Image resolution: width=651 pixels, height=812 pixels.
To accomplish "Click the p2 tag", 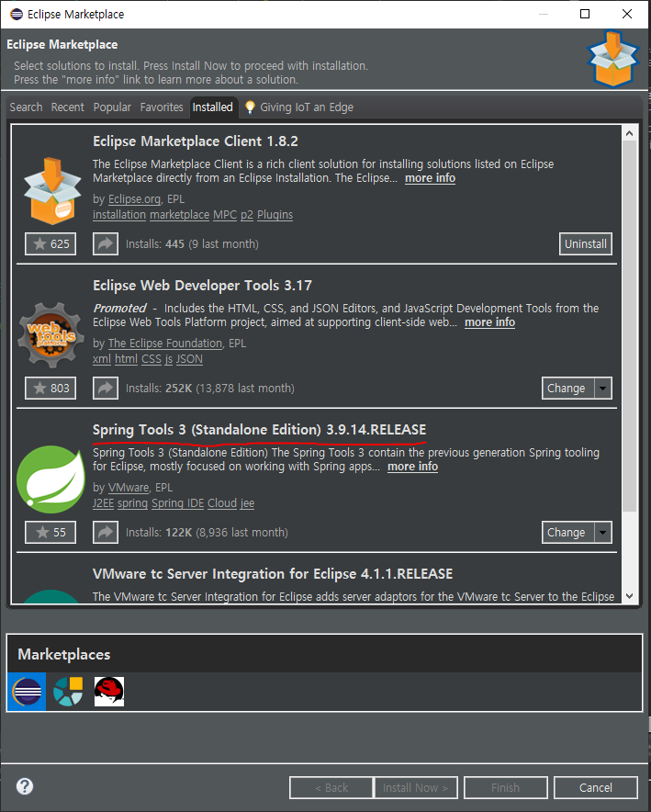I will coord(247,215).
